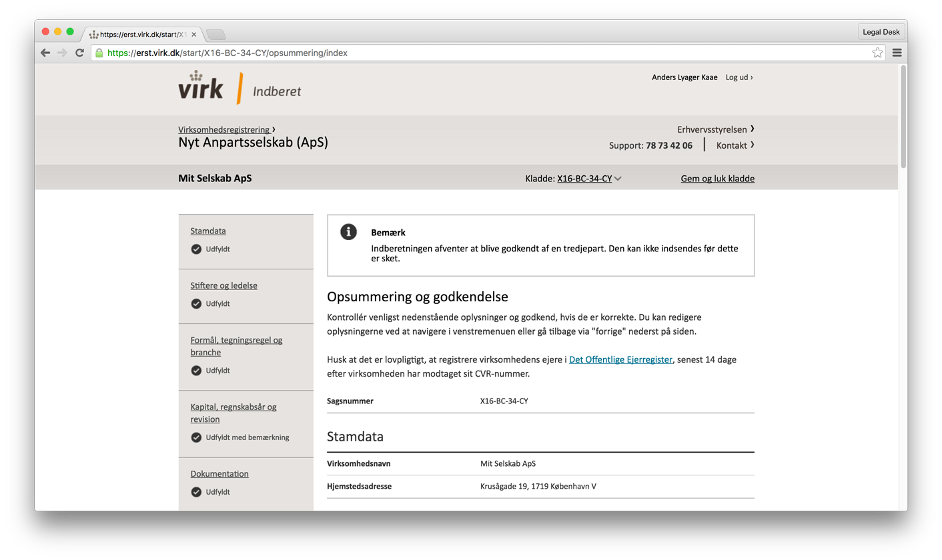The width and height of the screenshot is (942, 560).
Task: Click the Indberet label next to logo
Action: [277, 91]
